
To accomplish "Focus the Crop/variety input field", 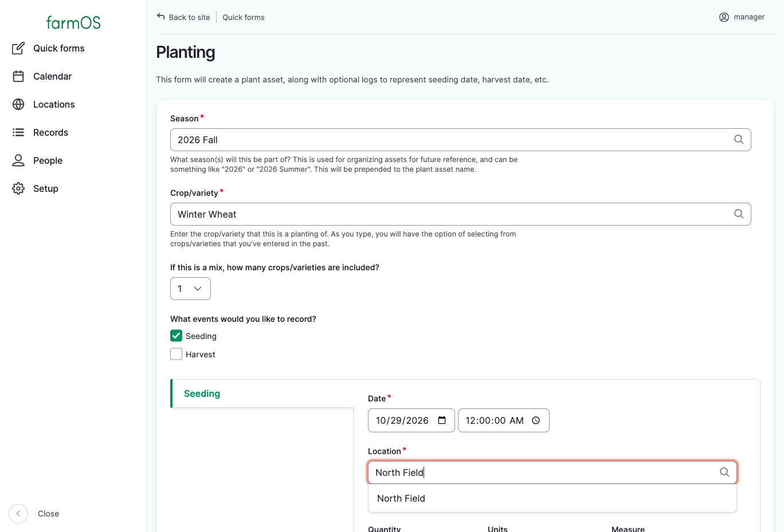I will pos(461,214).
